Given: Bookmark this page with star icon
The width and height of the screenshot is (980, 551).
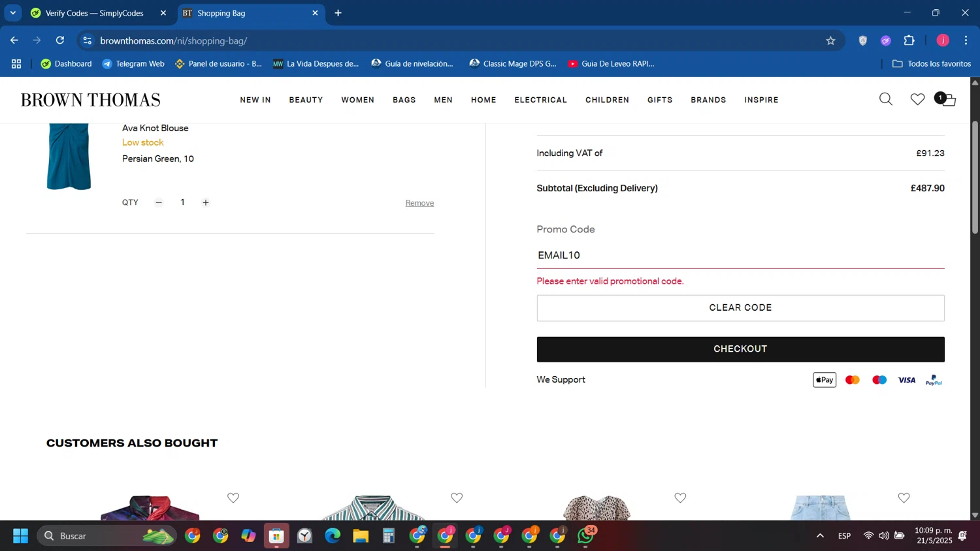Looking at the screenshot, I should [830, 40].
